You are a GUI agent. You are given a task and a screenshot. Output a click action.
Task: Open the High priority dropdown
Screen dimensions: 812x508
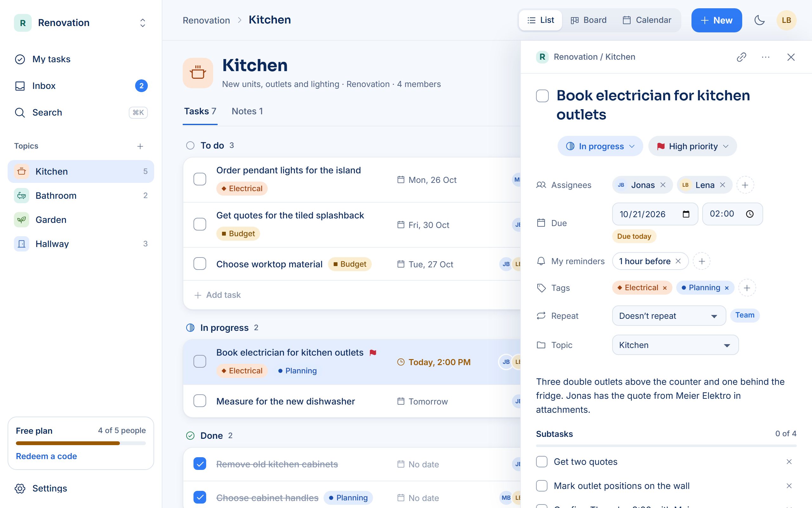[692, 146]
